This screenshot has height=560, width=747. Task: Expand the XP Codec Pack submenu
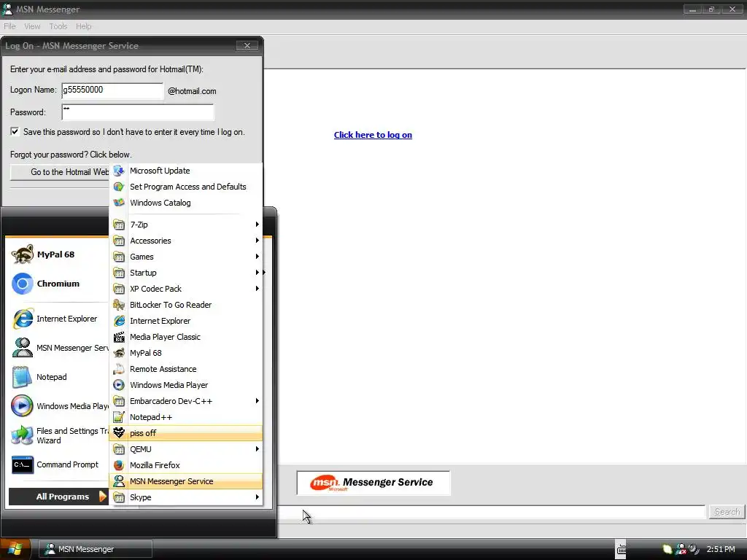click(186, 289)
